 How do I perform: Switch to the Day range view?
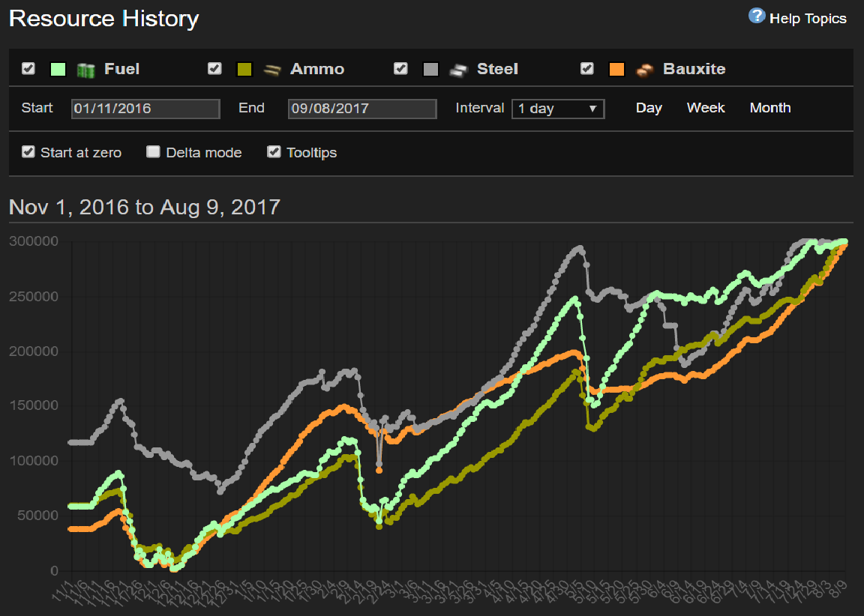pos(649,108)
